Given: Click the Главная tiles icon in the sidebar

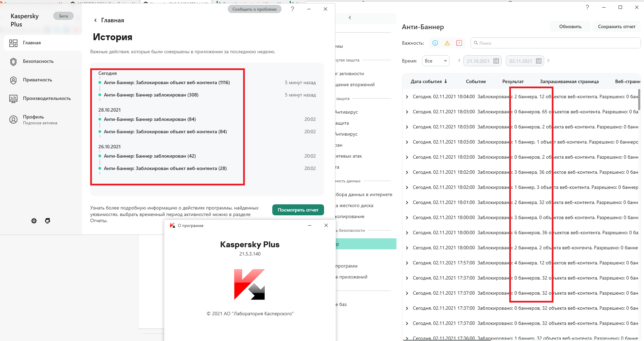Looking at the screenshot, I should tap(13, 43).
